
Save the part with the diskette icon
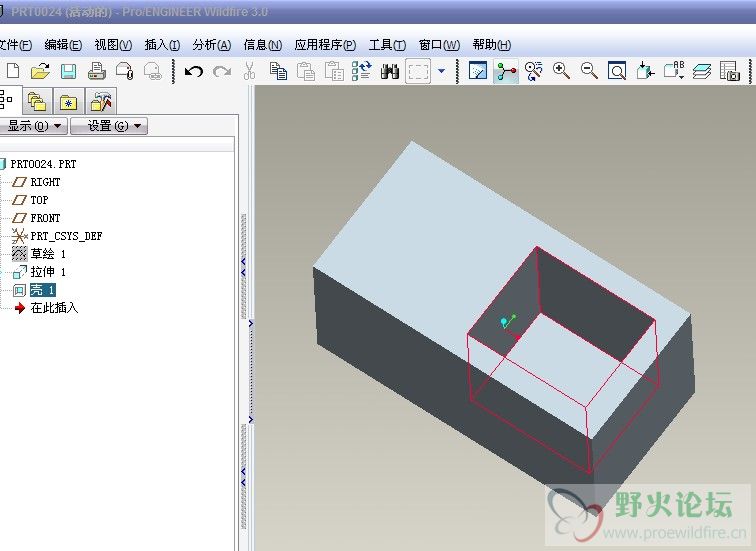[68, 71]
